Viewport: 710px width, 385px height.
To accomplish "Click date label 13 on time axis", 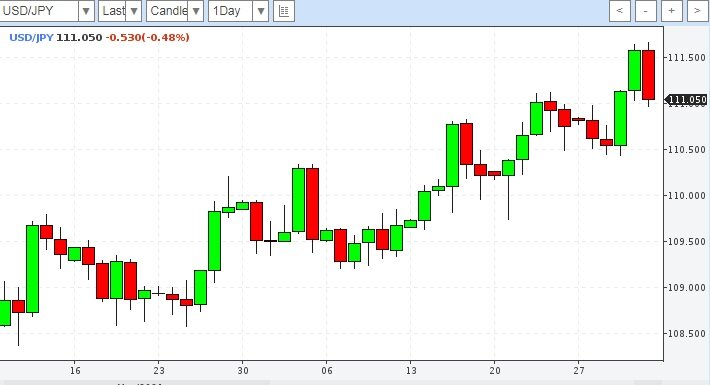I will click(411, 371).
